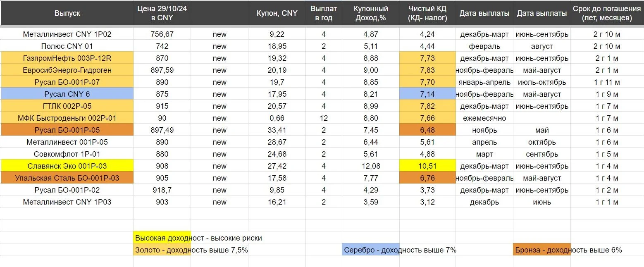Select the 'Срок до погашения' header cell

click(x=606, y=13)
